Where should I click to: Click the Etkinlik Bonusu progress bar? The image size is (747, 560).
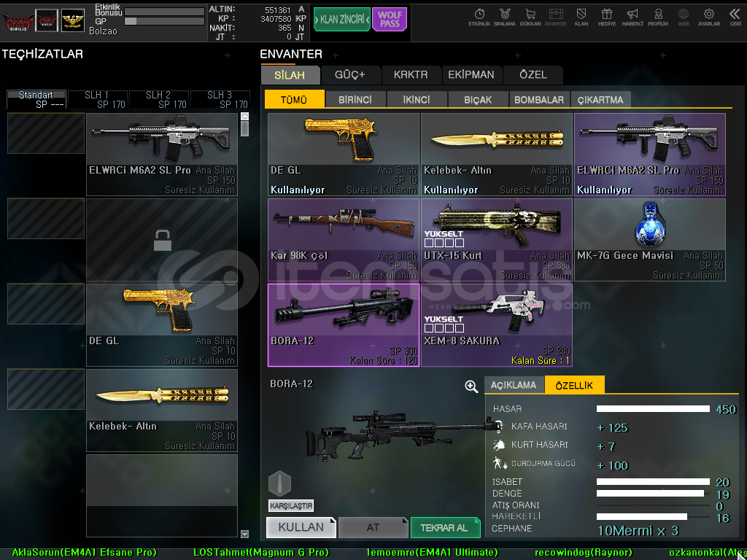[164, 12]
